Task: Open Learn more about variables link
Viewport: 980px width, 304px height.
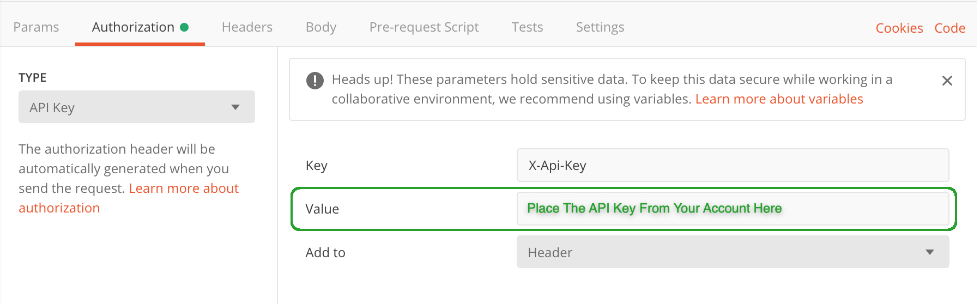Action: coord(779,99)
